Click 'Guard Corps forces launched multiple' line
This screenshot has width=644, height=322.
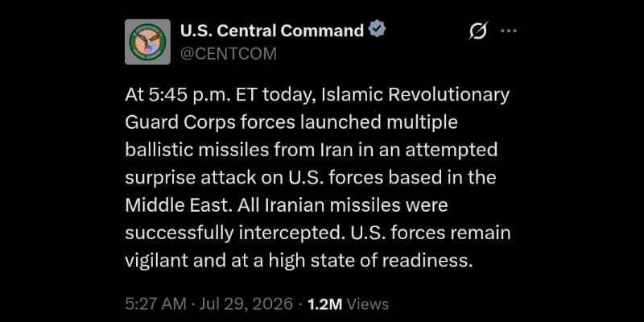tap(291, 123)
